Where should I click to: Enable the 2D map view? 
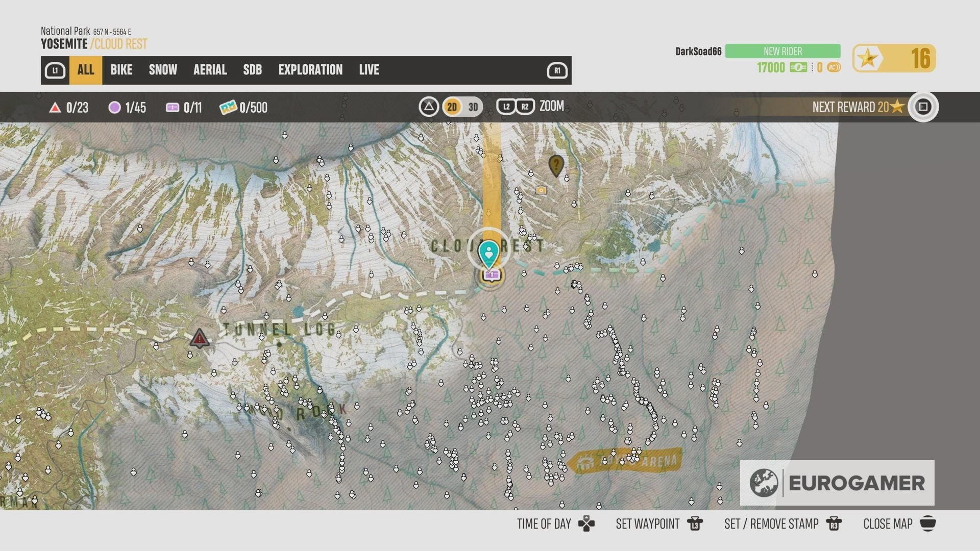pyautogui.click(x=451, y=107)
